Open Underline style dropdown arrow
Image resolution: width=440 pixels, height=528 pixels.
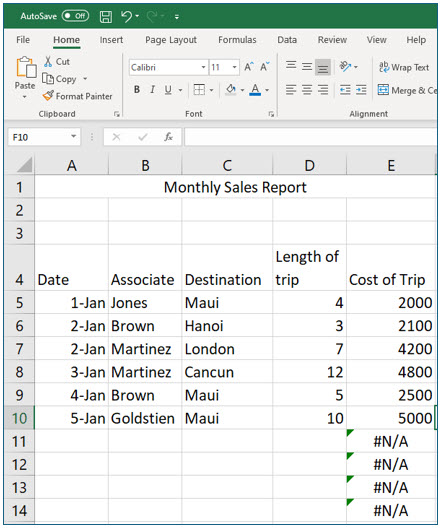(x=180, y=90)
